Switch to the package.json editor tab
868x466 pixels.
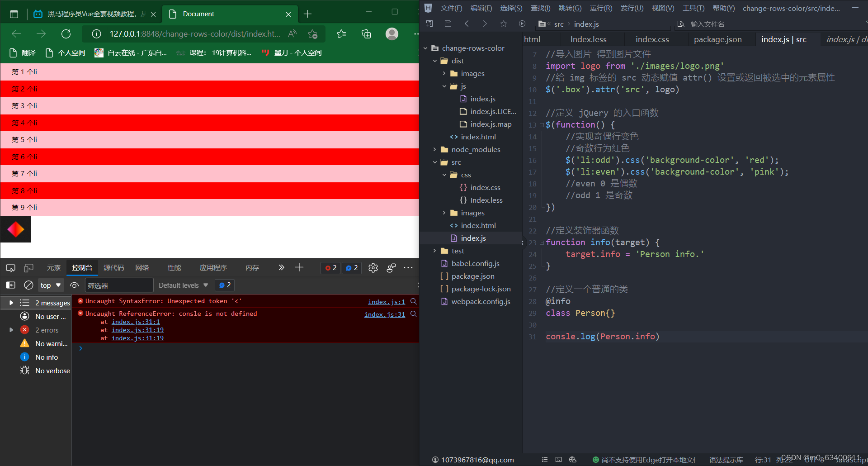pos(717,39)
